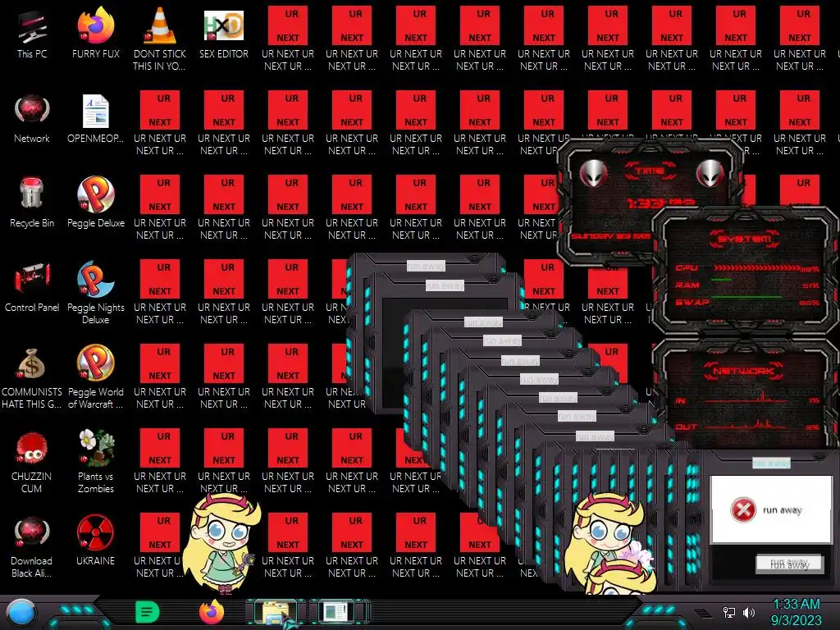The height and width of the screenshot is (630, 840).
Task: Click Star Butterfly character holding the wand
Action: [x=221, y=544]
